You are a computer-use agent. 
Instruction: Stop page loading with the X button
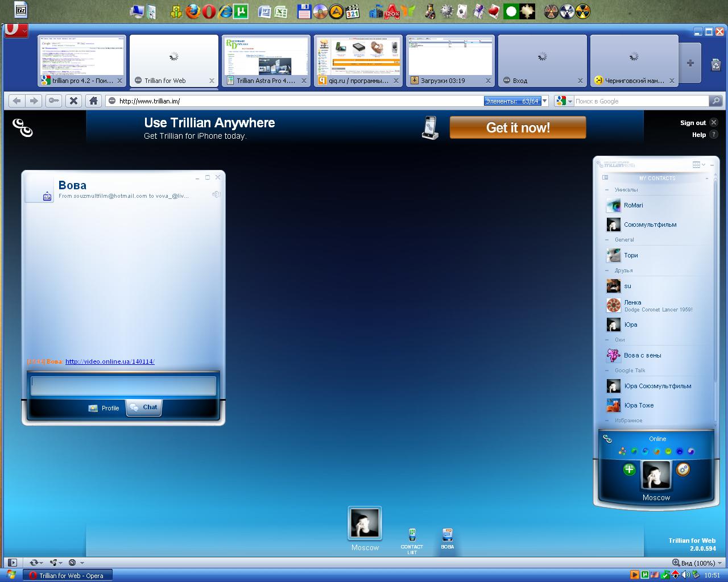pyautogui.click(x=73, y=101)
